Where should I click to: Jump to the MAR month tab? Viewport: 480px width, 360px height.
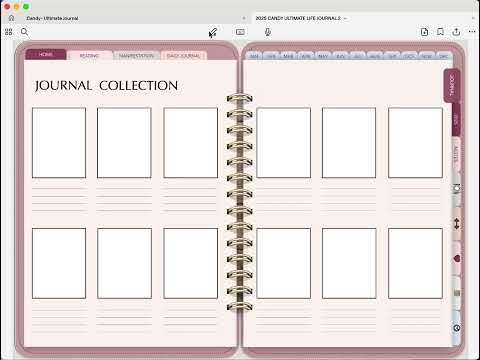288,56
